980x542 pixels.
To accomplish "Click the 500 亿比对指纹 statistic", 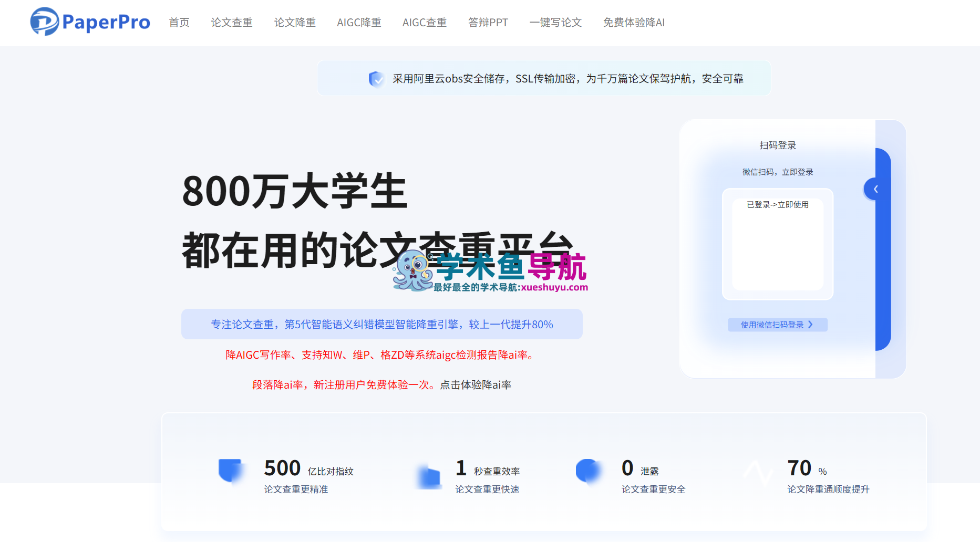I will (x=309, y=468).
